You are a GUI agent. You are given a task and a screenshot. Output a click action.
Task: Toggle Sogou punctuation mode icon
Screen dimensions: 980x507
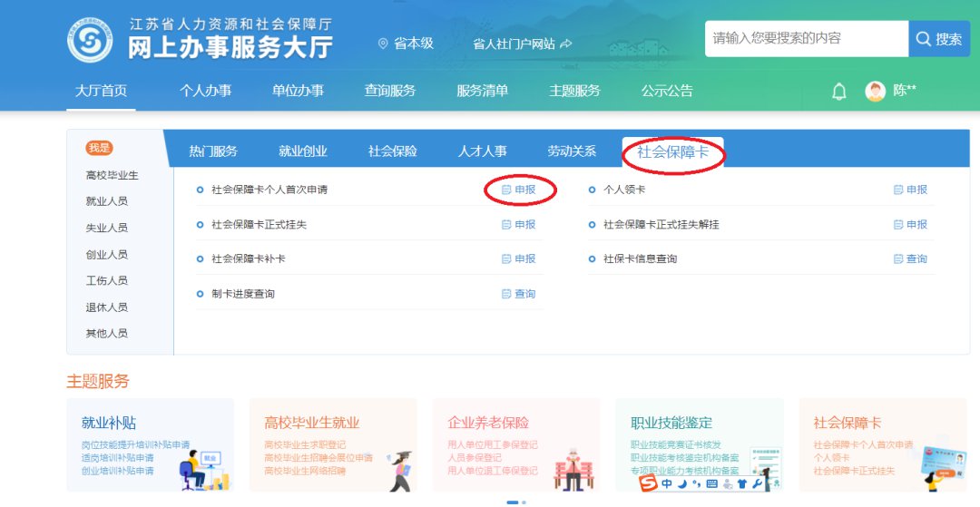pos(696,483)
